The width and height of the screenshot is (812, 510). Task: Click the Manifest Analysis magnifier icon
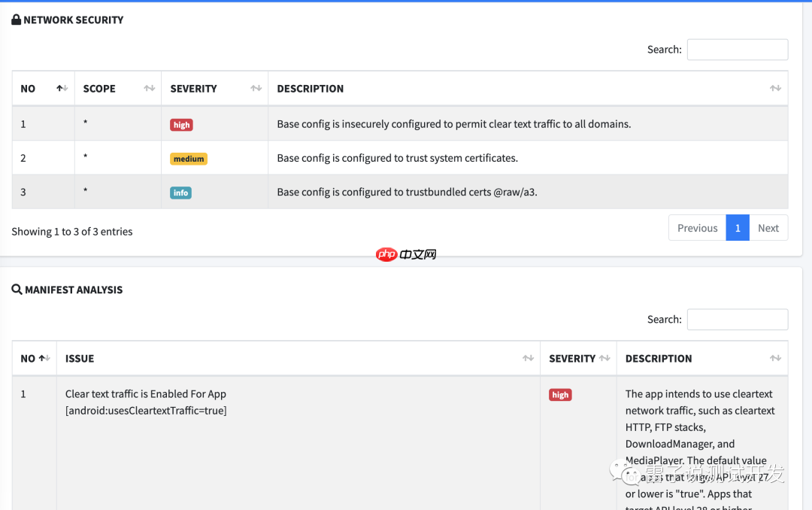tap(17, 290)
